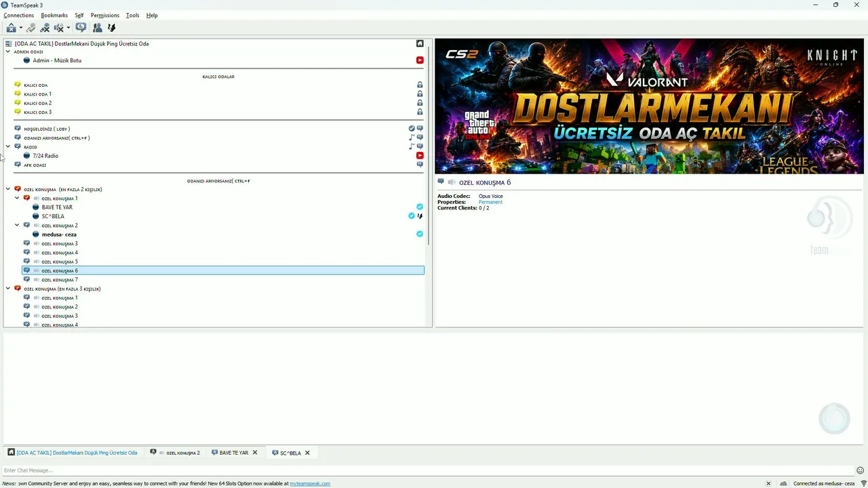
Task: Click verified badge beside SC^BELA
Action: tap(412, 216)
